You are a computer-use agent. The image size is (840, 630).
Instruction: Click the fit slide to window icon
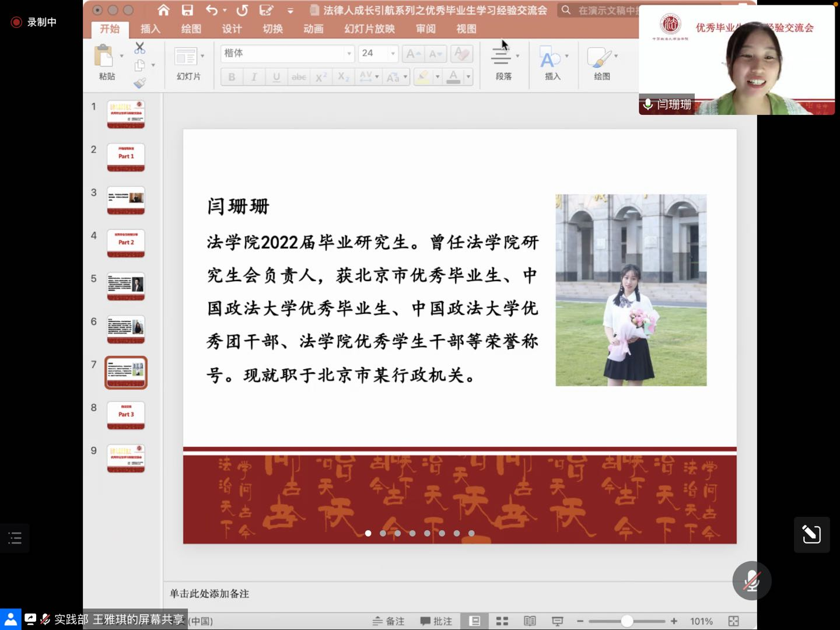pyautogui.click(x=734, y=621)
